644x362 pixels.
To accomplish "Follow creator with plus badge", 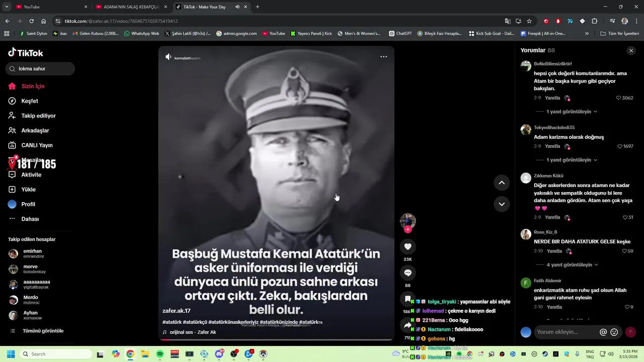I will click(408, 229).
